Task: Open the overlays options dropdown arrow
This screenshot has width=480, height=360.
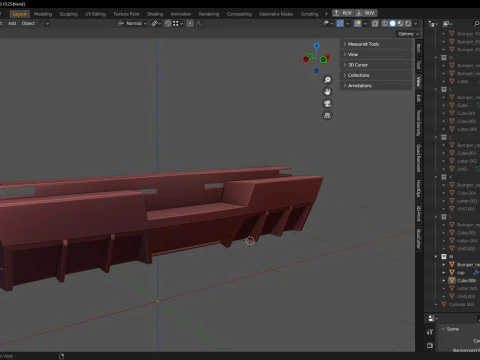Action: click(x=365, y=24)
